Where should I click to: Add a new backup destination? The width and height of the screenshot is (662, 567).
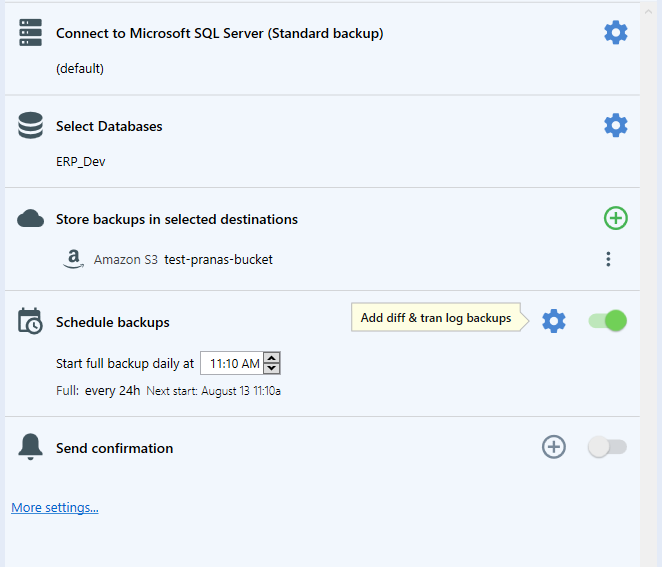[x=616, y=218]
